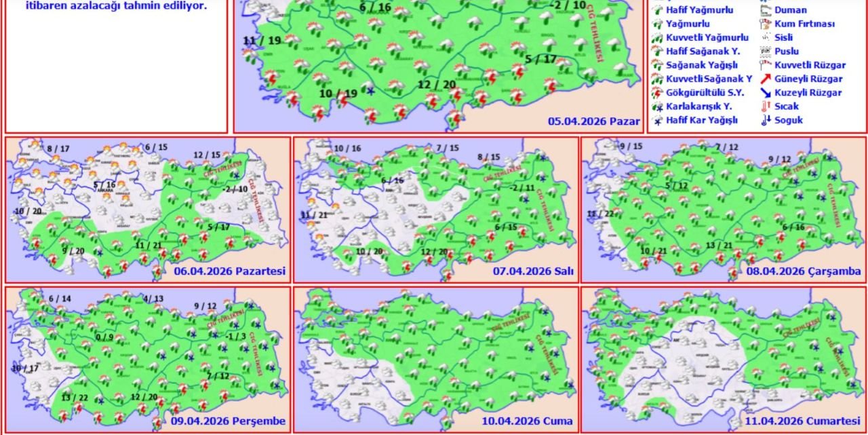The image size is (868, 435).
Task: Open the 08.04.2026 Çarşamba forecast map
Action: (724, 210)
